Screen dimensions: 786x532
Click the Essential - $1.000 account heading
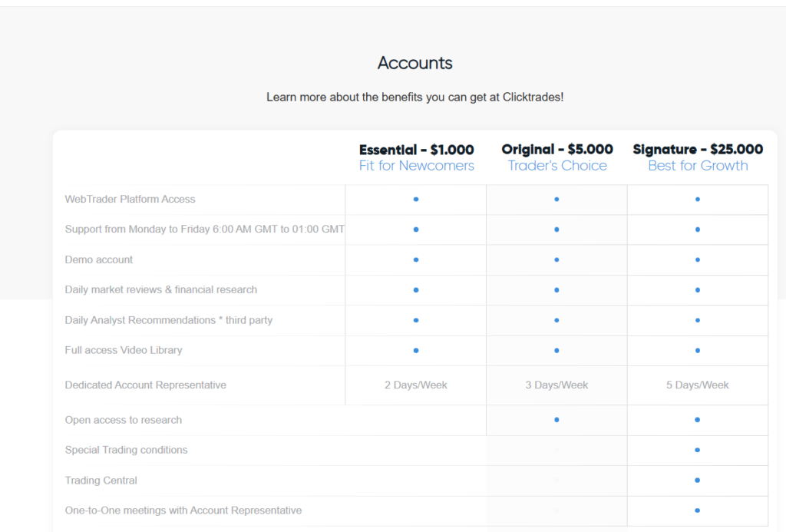pos(416,150)
